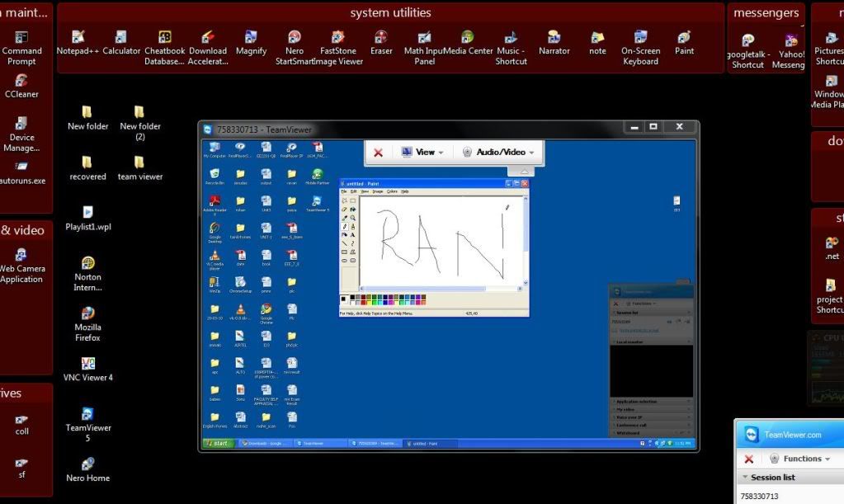Collapse the Session list section

(x=746, y=478)
